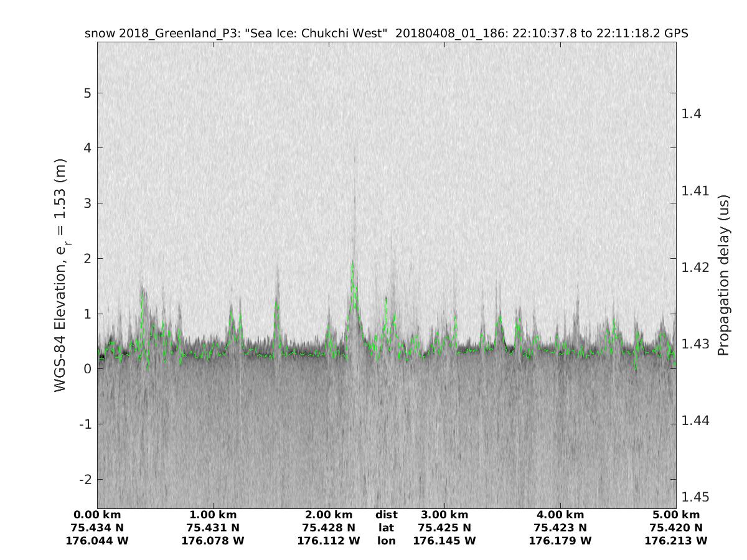Click the 75.434 N latitude label
Image resolution: width=747 pixels, height=560 pixels.
click(x=97, y=528)
